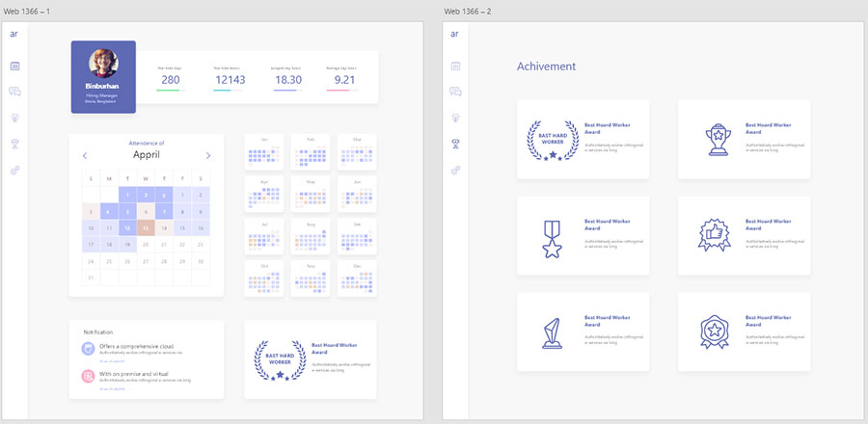Open the 'With on premise and virtual' notification
Image resolution: width=868 pixels, height=424 pixels.
132,378
